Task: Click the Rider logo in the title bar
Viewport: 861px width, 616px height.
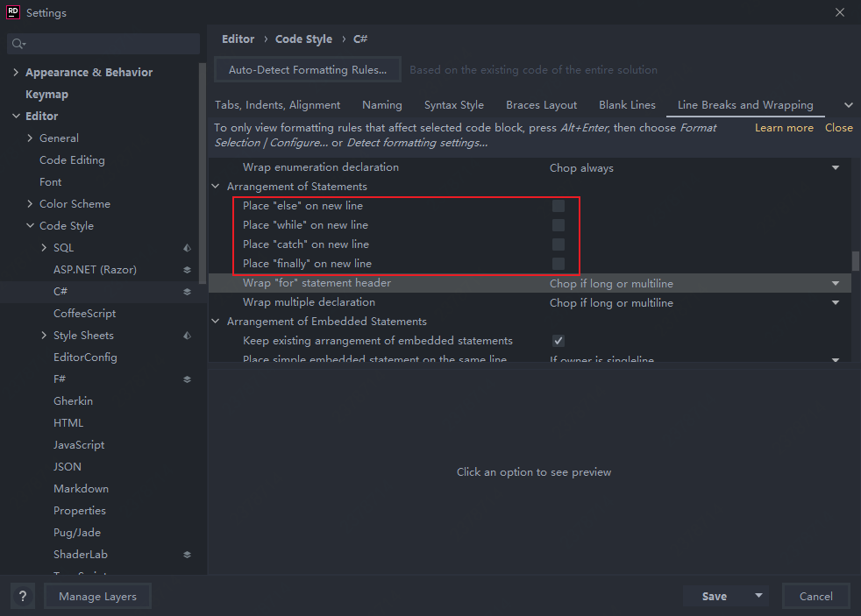Action: [11, 12]
